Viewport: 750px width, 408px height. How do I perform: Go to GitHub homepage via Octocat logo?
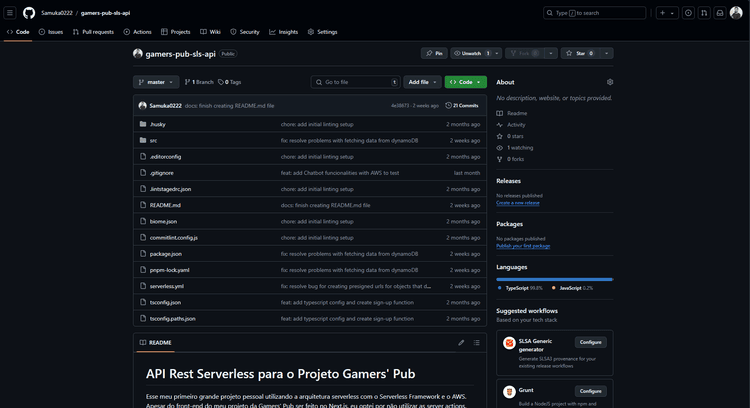(29, 13)
